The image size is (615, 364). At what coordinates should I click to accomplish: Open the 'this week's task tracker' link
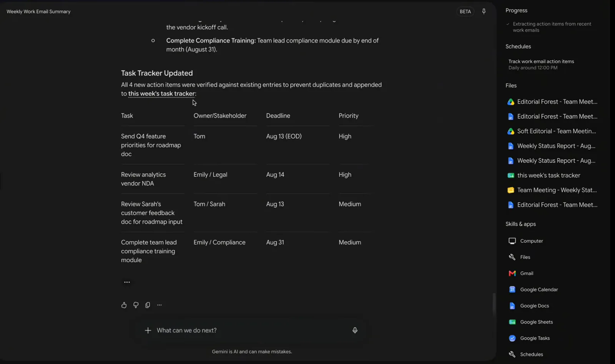(161, 94)
